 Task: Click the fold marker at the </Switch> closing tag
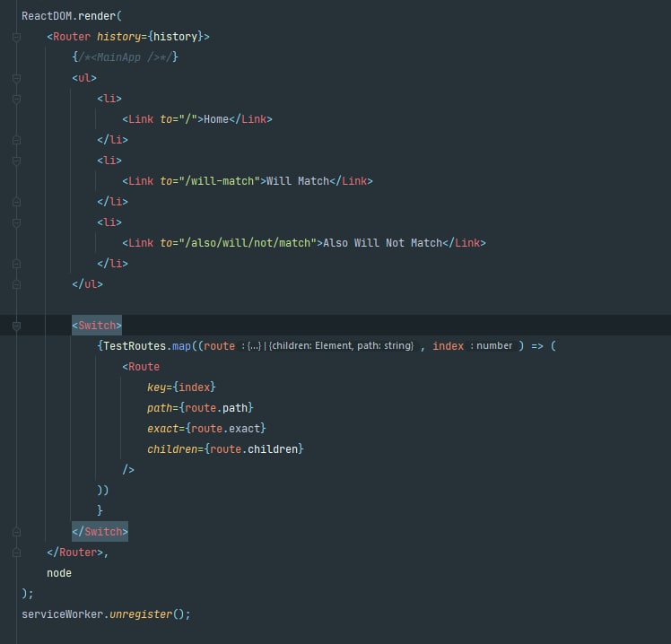[x=17, y=532]
